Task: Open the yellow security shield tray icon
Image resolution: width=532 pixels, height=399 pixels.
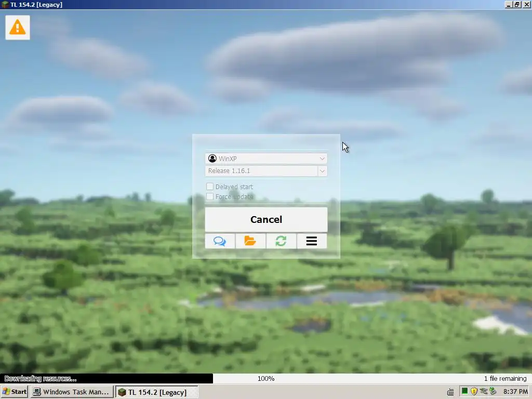Action: pyautogui.click(x=474, y=391)
